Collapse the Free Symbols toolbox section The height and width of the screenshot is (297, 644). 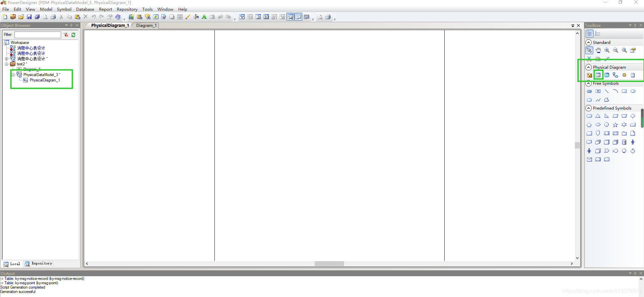pyautogui.click(x=589, y=83)
